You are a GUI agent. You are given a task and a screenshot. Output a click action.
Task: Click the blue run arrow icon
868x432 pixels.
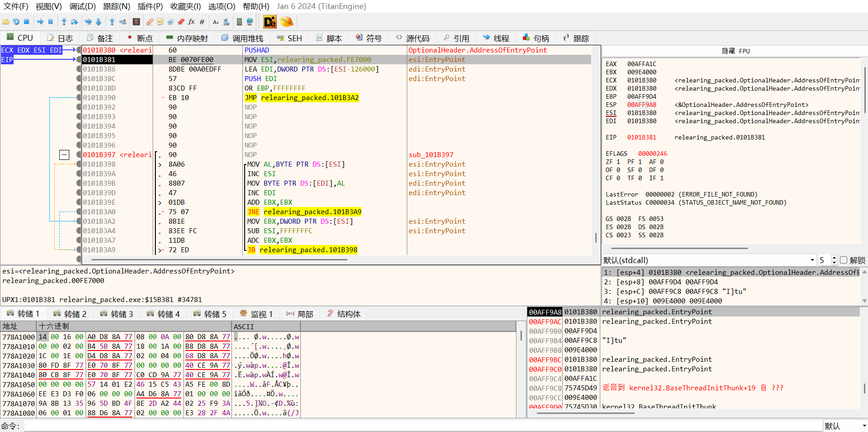click(x=40, y=22)
